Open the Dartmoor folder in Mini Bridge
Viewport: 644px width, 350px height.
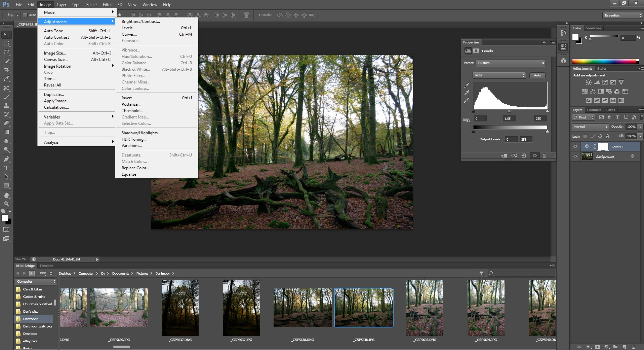(x=30, y=319)
